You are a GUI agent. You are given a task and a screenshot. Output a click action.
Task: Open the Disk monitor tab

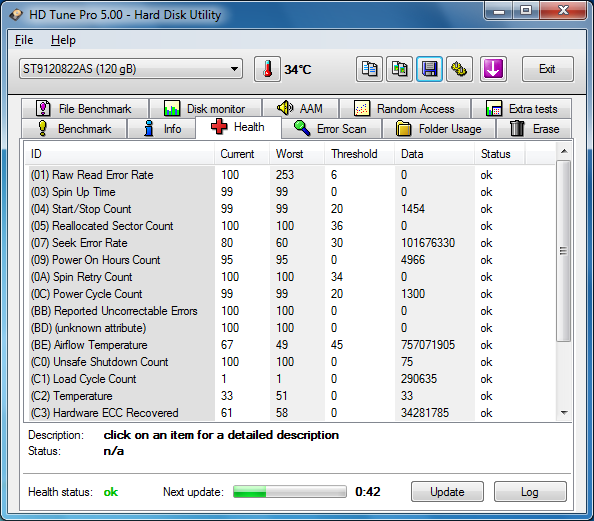coord(205,109)
